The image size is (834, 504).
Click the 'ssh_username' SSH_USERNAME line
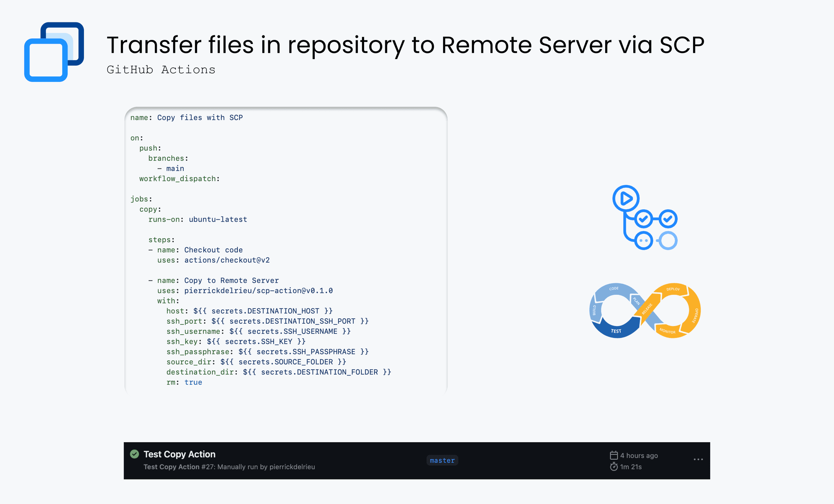click(259, 331)
